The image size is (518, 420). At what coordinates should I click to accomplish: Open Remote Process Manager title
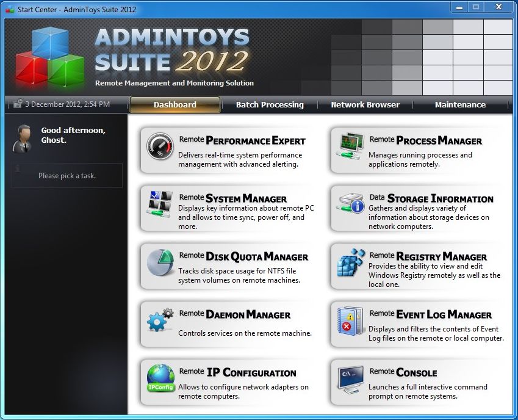coord(425,140)
